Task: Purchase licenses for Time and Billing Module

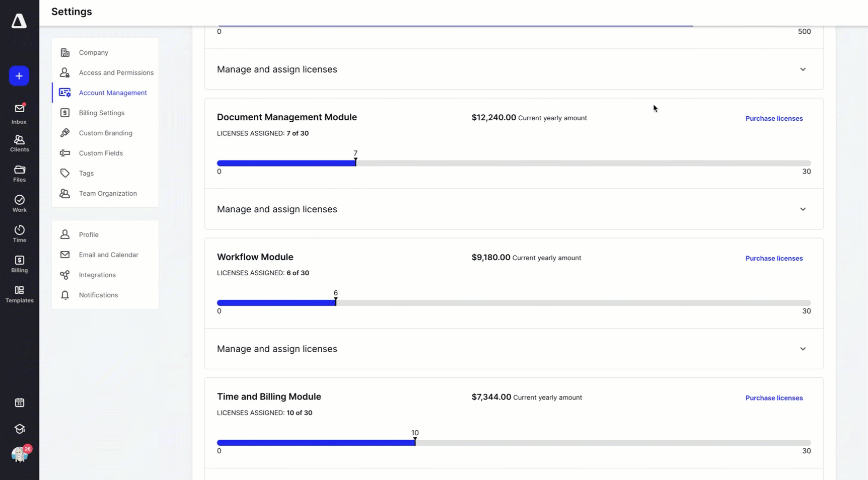Action: (774, 398)
